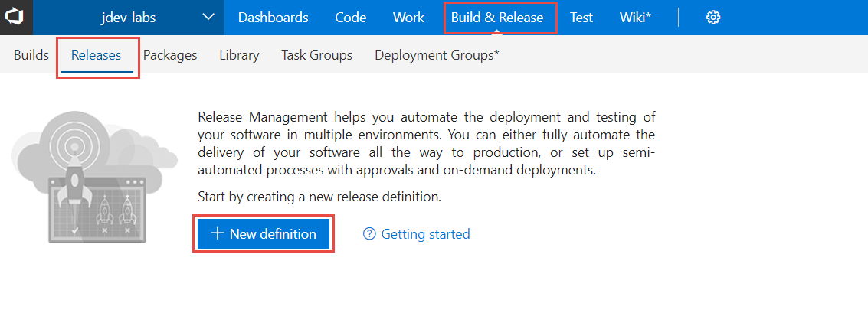Switch to the Packages tab

170,55
